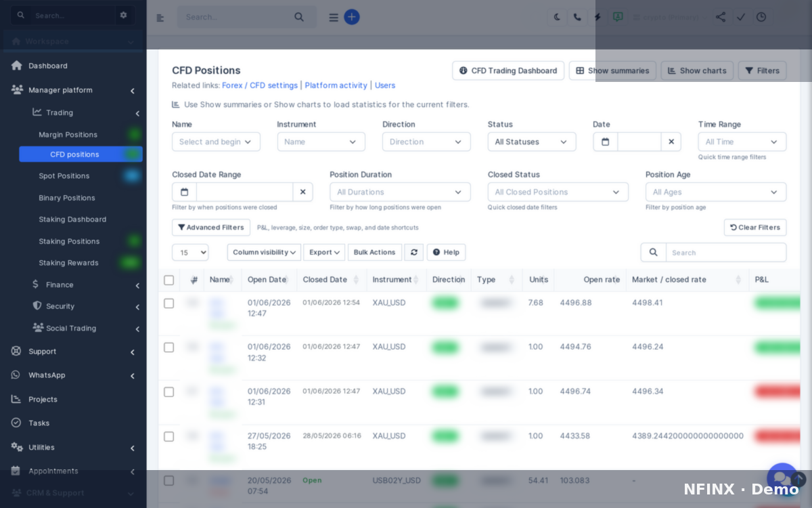Screen dimensions: 812x508
Task: Click the magnifier icon in the top search
Action: point(299,17)
